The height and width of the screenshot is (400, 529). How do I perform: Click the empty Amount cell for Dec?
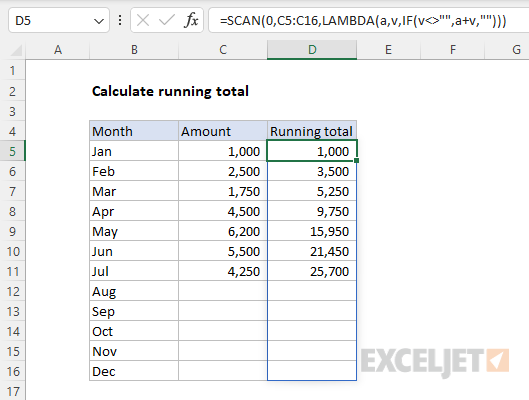click(223, 371)
